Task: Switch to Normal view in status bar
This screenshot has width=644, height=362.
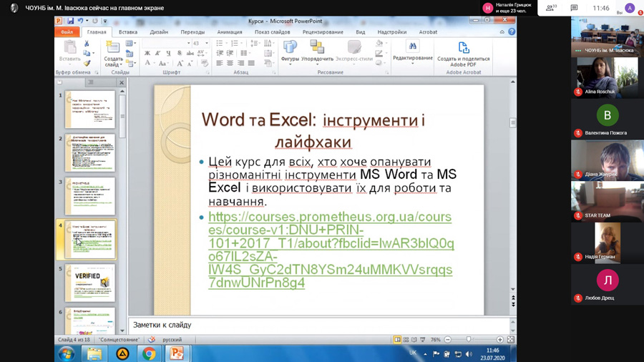Action: pos(397,340)
